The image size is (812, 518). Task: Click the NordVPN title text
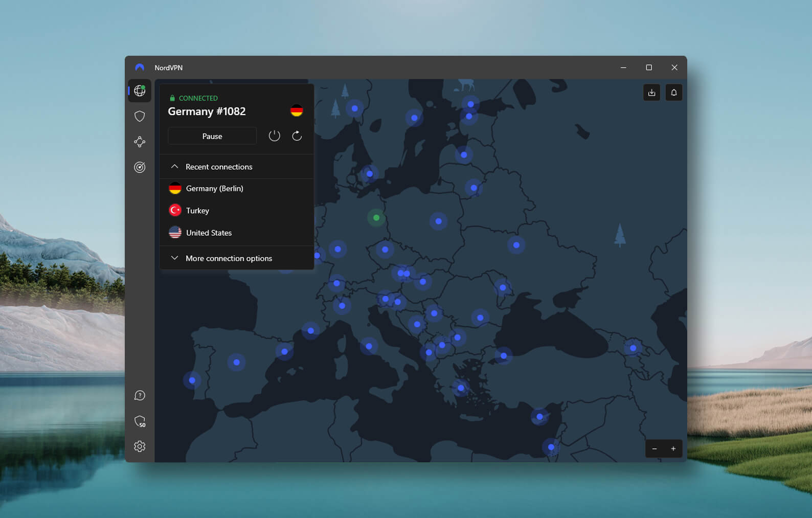(x=169, y=67)
